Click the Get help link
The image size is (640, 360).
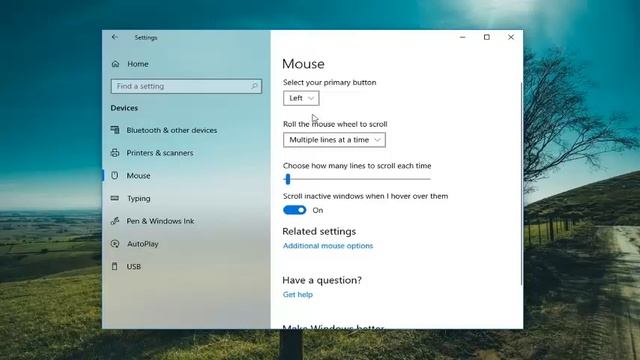coord(298,295)
